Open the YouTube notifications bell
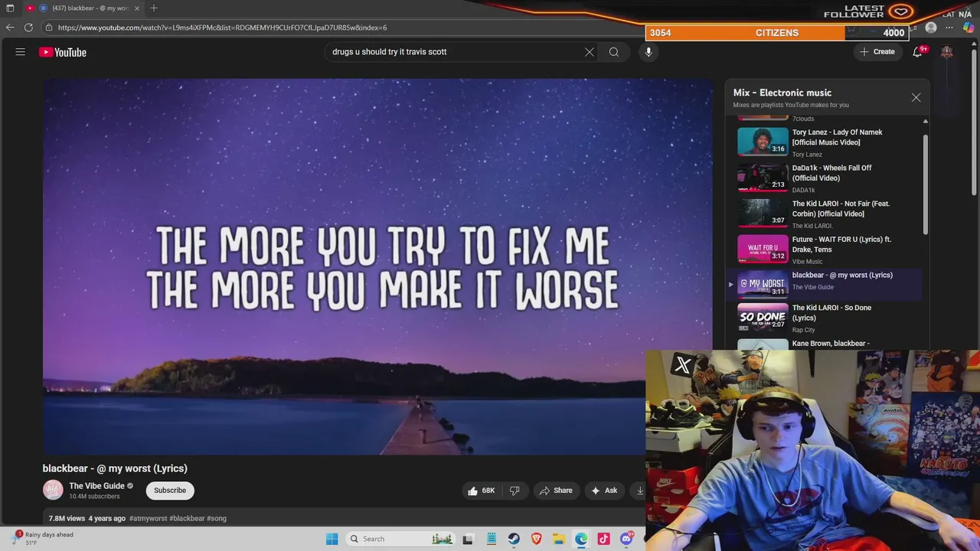This screenshot has height=551, width=980. tap(917, 52)
